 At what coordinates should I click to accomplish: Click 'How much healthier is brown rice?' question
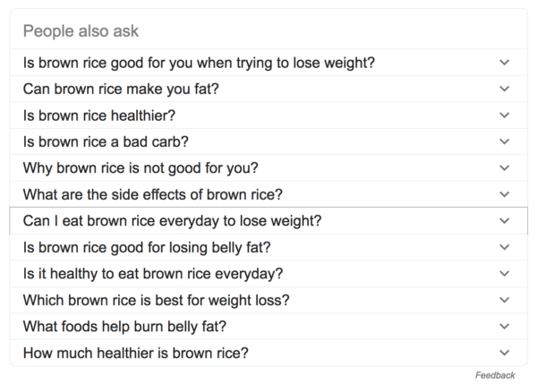point(136,353)
